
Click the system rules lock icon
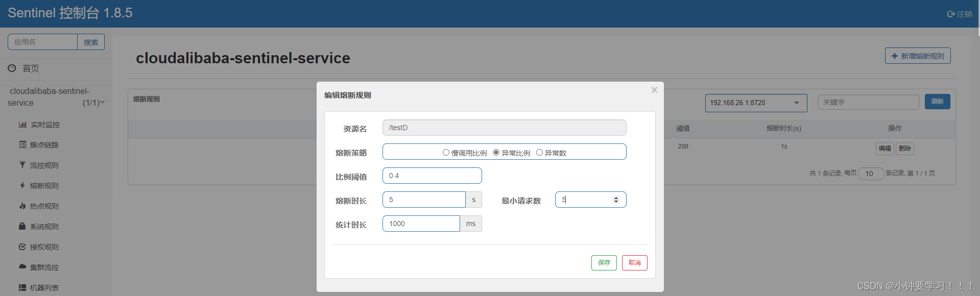pyautogui.click(x=22, y=226)
